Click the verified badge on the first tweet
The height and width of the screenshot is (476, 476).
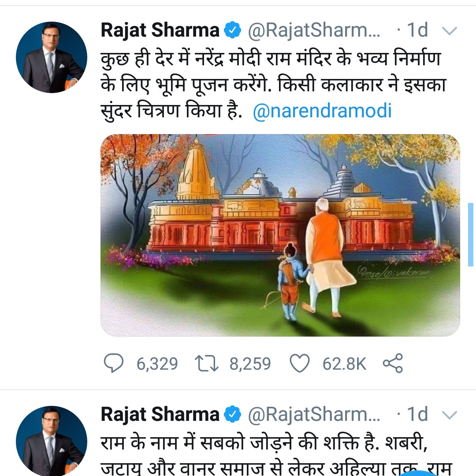click(x=233, y=30)
